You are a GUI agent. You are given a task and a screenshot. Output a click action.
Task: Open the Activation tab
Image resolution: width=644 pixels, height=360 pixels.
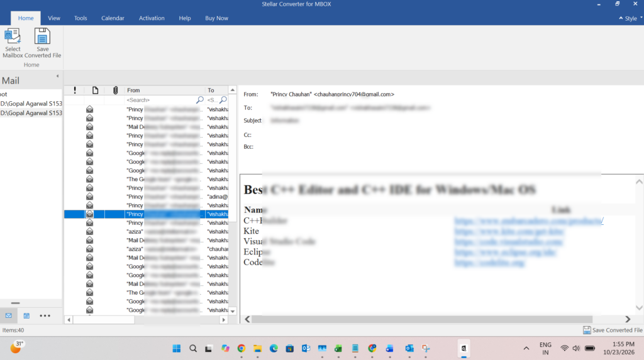pos(152,18)
